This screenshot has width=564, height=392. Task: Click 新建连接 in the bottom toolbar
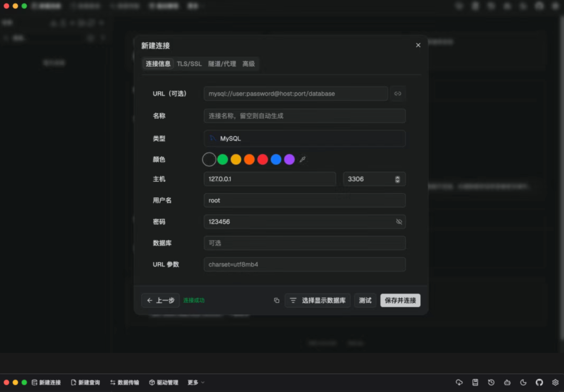pyautogui.click(x=46, y=382)
